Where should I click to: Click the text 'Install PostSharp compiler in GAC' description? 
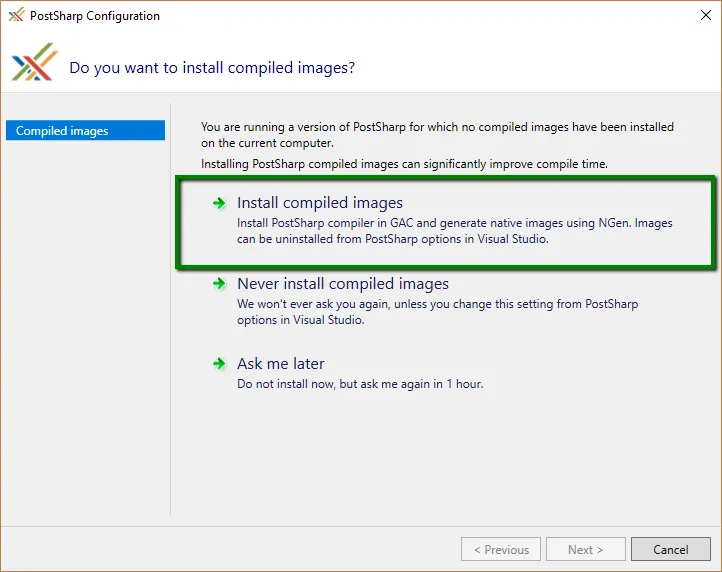[454, 231]
